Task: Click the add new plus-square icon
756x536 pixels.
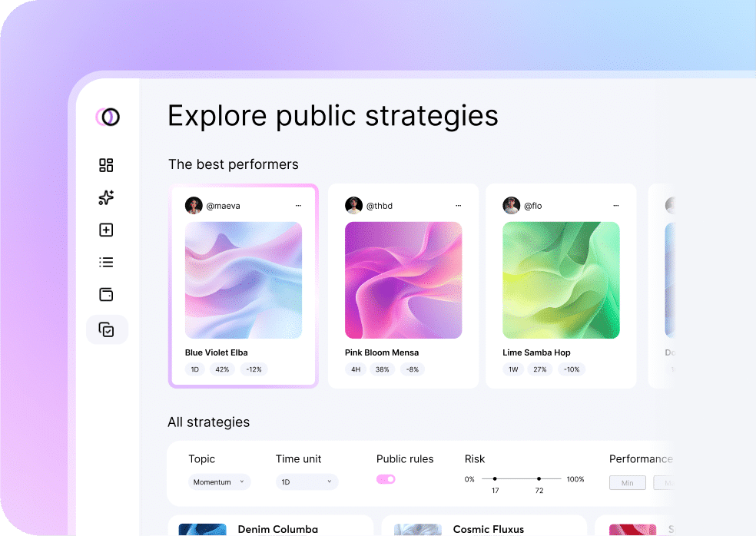Action: [x=107, y=230]
